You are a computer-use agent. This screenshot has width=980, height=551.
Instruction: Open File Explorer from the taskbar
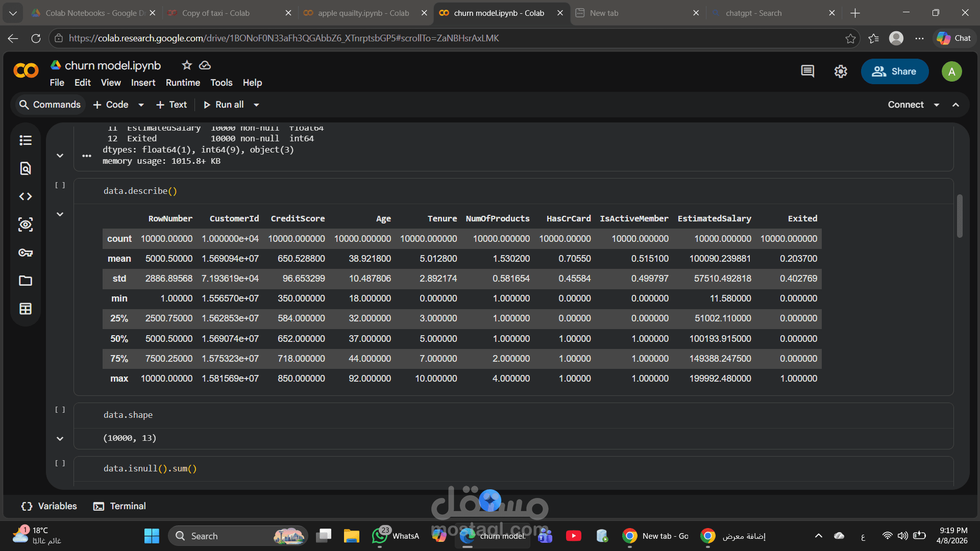click(352, 536)
